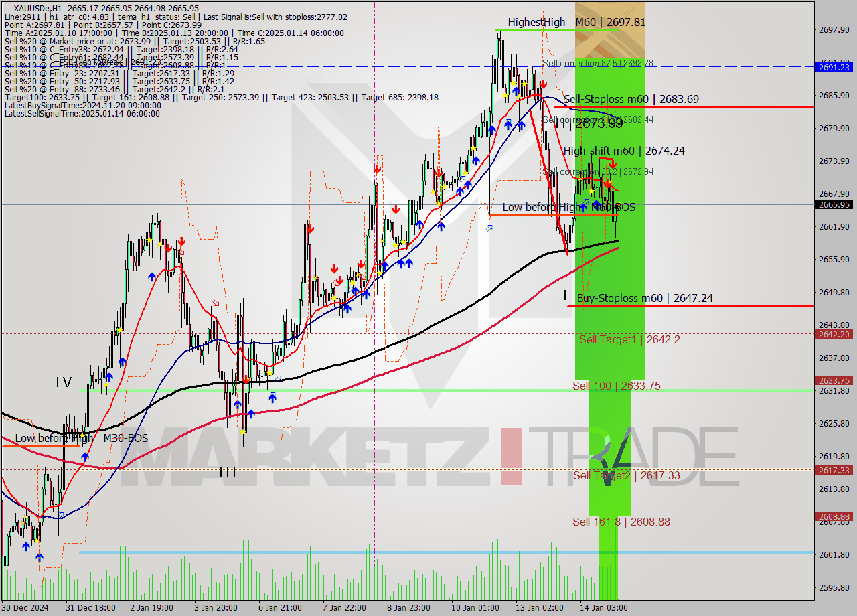Viewport: 857px width, 616px height.
Task: Select the red 2633.75 price tag on axis
Action: (834, 380)
